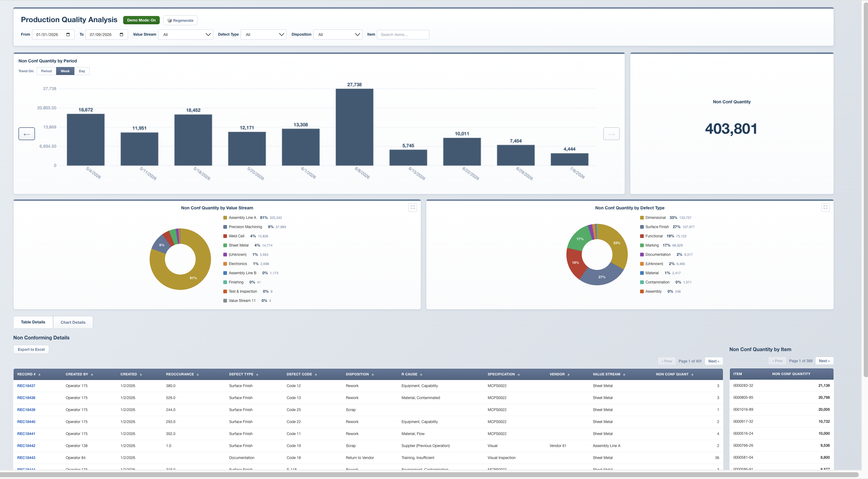Click Vendor 61 cell
868x479 pixels.
558,445
